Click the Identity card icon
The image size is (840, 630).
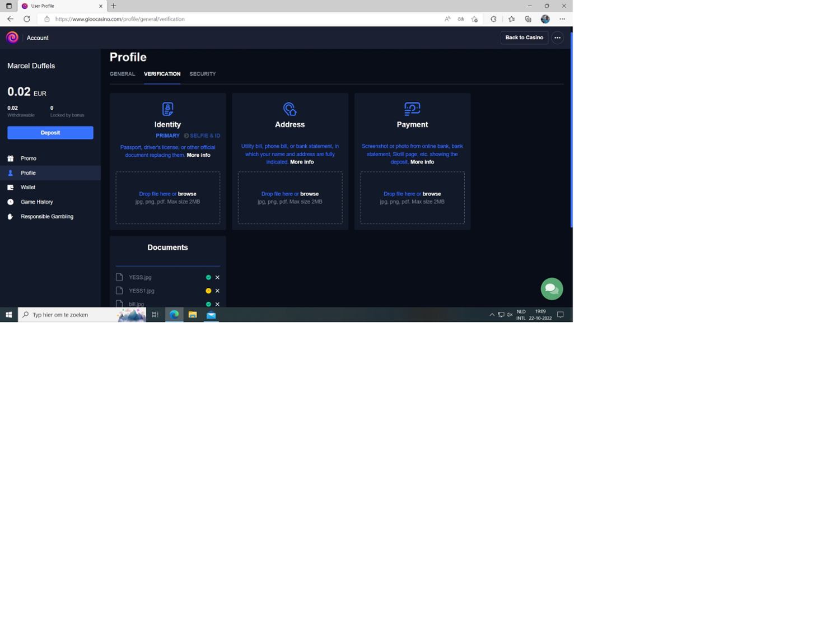167,109
